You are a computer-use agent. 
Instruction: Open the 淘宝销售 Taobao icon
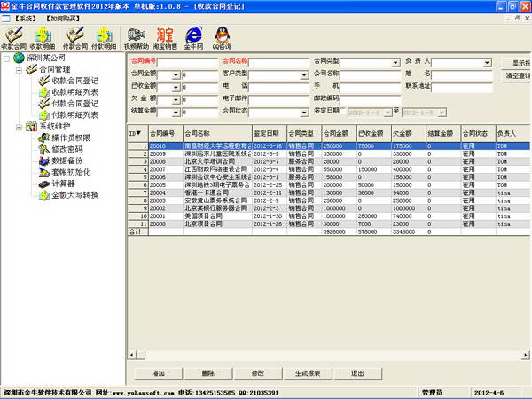click(165, 38)
